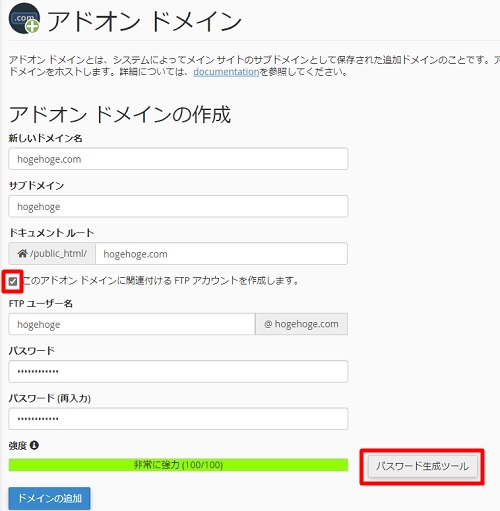Focus the 新しいドメイン名 input field

(x=178, y=159)
